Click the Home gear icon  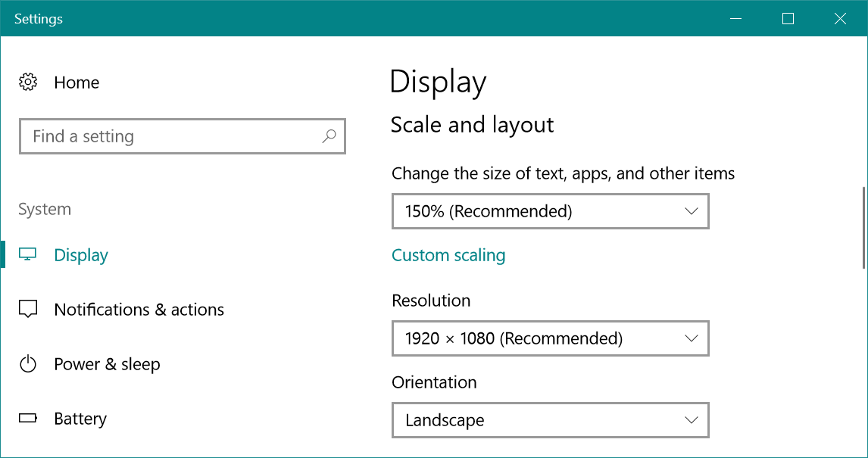click(28, 83)
